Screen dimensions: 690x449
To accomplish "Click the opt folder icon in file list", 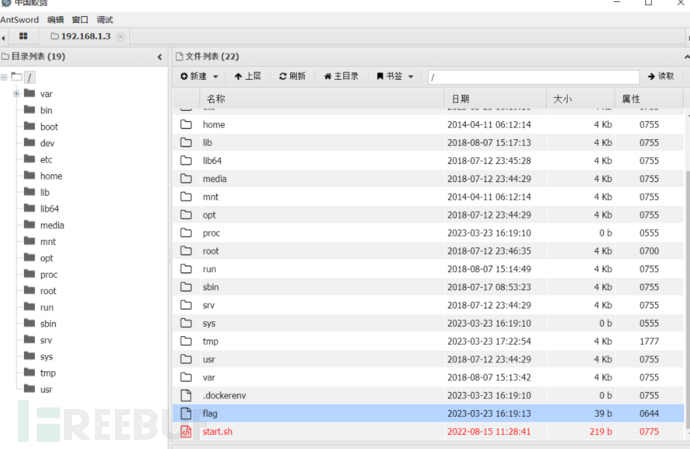I will pos(186,214).
